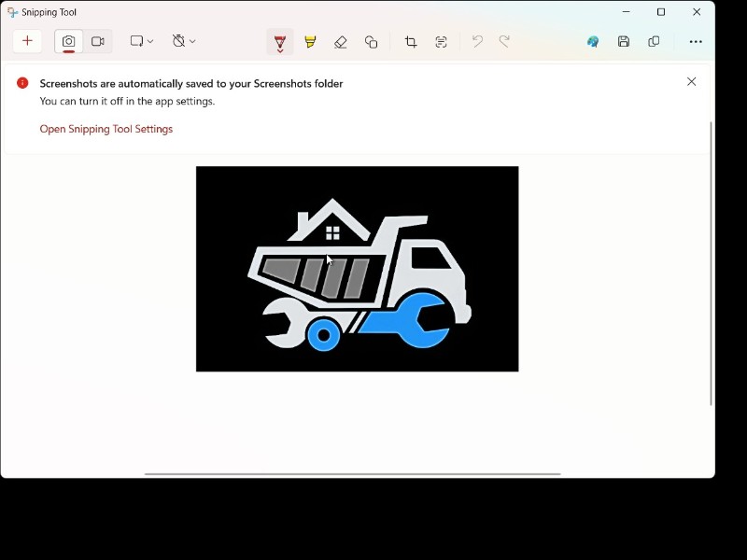This screenshot has width=747, height=560.
Task: Click 'You can turn it off' text
Action: pos(127,101)
